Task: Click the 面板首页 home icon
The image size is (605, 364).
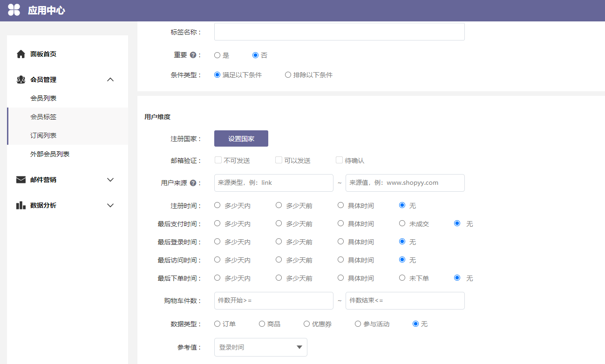Action: coord(21,54)
